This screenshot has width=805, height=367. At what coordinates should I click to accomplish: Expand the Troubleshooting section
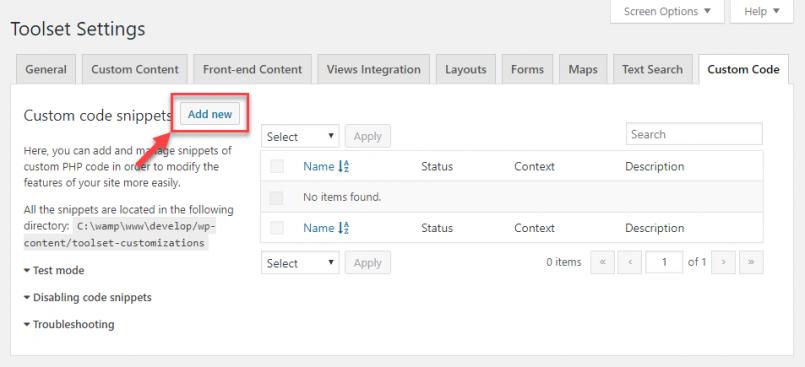pos(69,324)
